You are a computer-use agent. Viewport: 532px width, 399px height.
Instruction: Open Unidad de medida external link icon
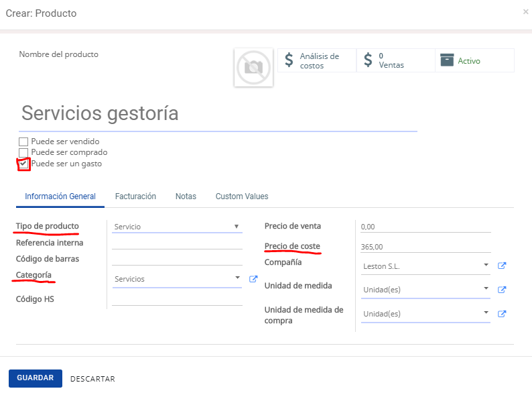pos(502,290)
